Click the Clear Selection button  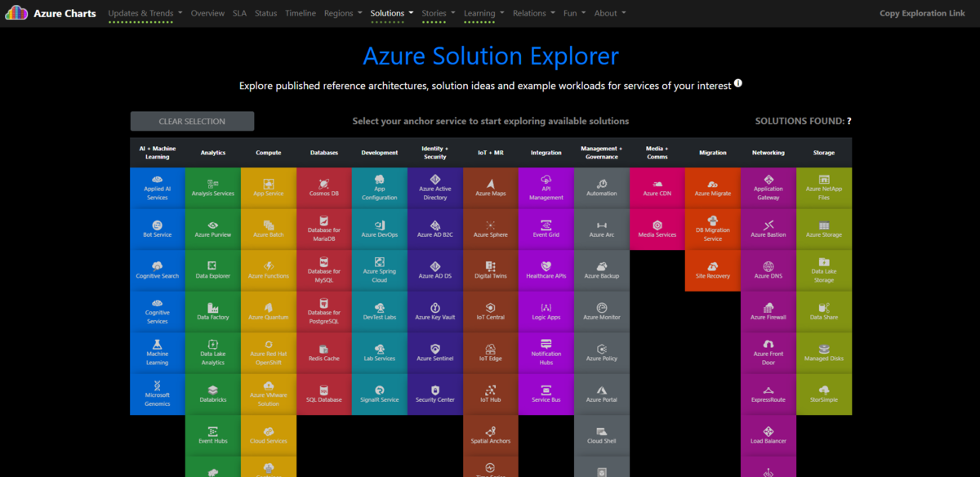(192, 121)
